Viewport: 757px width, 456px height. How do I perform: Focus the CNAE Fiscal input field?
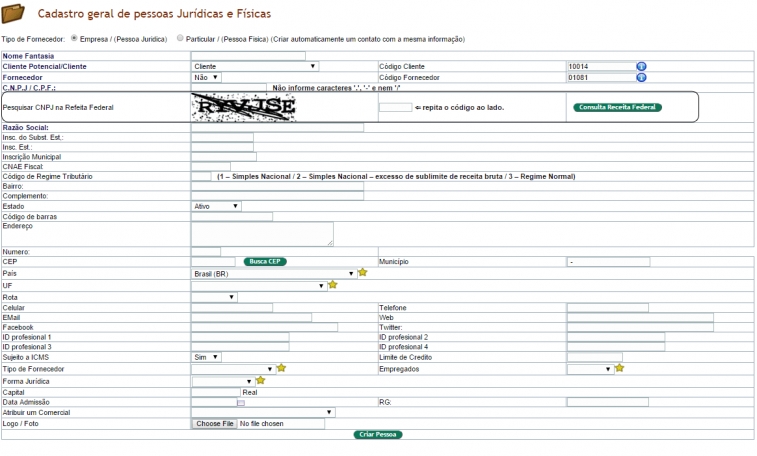[x=210, y=166]
